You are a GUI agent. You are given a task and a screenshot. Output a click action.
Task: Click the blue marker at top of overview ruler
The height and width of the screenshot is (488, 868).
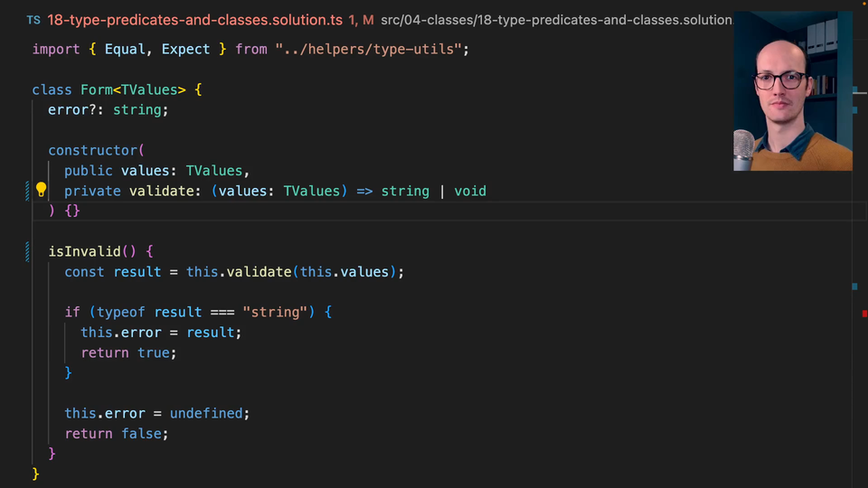855,89
